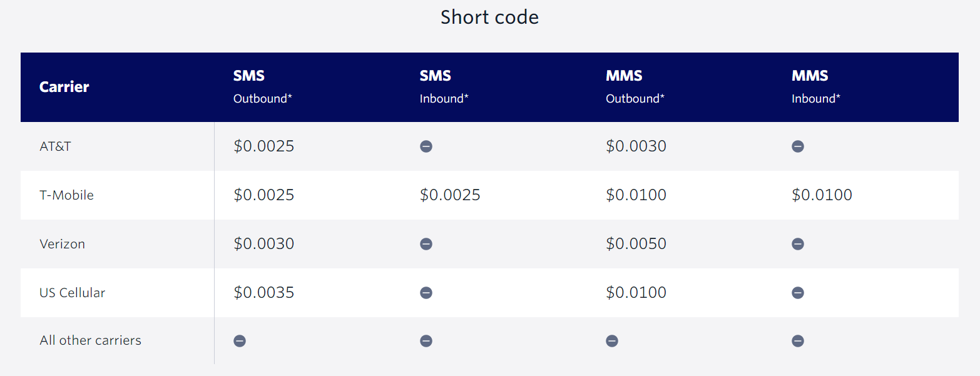This screenshot has height=376, width=980.
Task: Click T-Mobile SMS Inbound price $0.0025
Action: [x=450, y=195]
